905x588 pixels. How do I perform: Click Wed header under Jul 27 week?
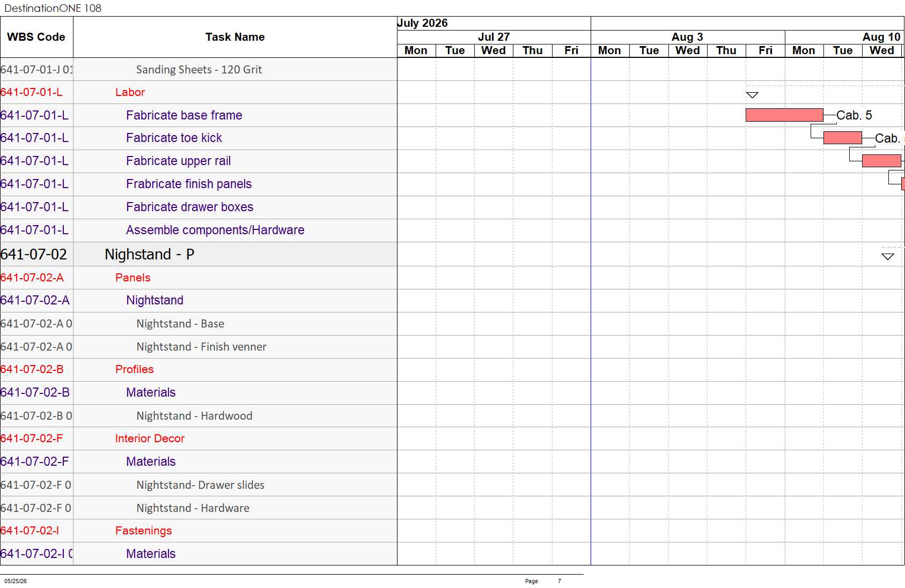(x=494, y=50)
